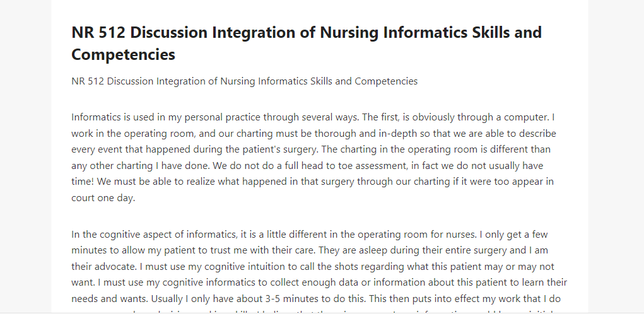644x314 pixels.
Task: Click the word "Competencies" in the bold heading
Action: pos(123,54)
